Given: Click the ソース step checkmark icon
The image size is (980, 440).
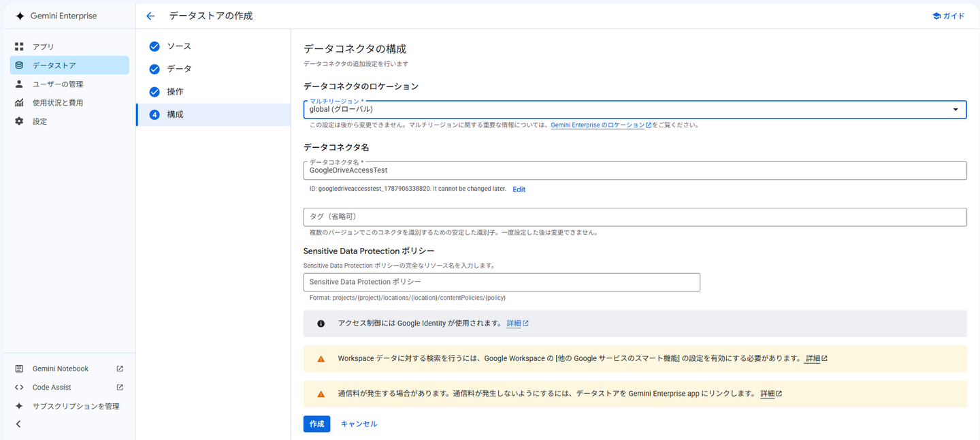Looking at the screenshot, I should coord(154,46).
